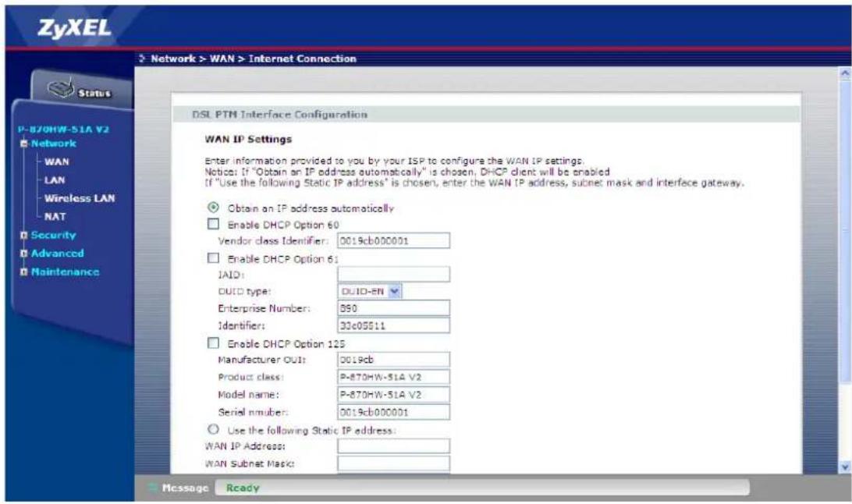Open the Security menu label

point(53,235)
